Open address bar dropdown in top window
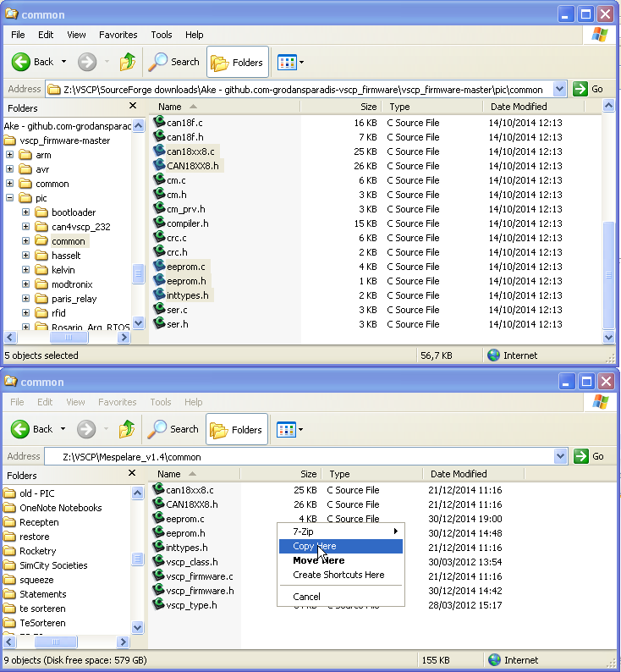The image size is (621, 672). point(560,89)
